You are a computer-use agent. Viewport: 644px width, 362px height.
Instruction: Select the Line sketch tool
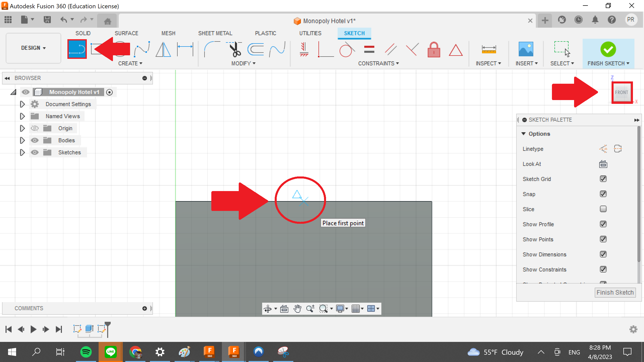77,49
